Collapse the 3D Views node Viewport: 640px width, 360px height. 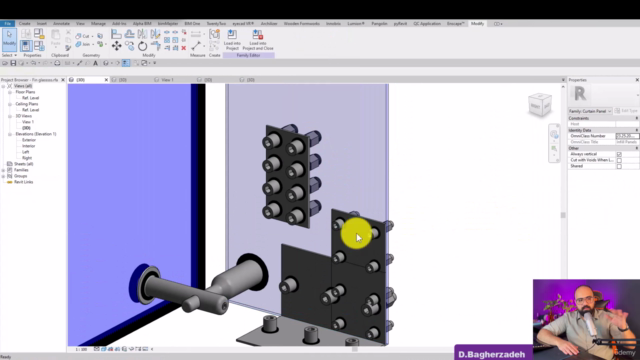coord(10,116)
